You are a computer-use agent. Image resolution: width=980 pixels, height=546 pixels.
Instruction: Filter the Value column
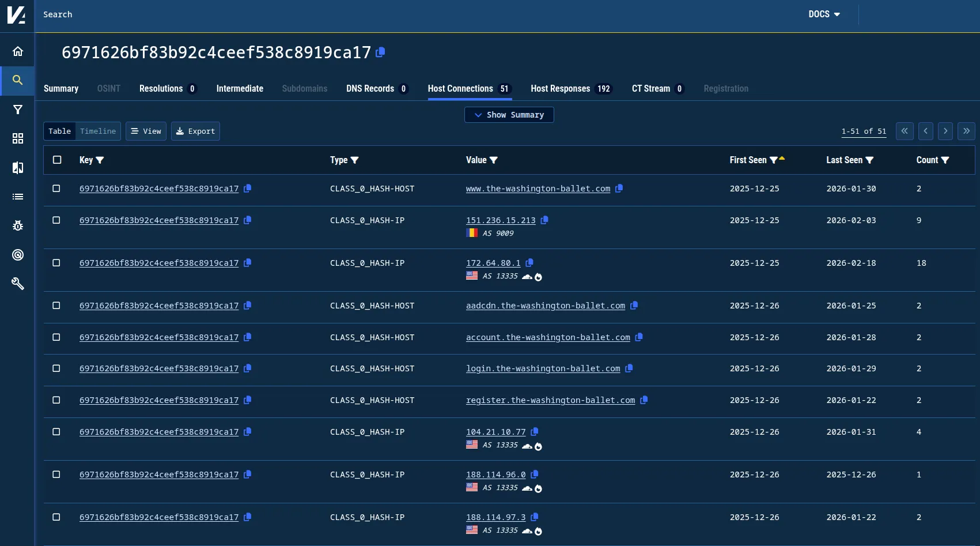pyautogui.click(x=494, y=160)
